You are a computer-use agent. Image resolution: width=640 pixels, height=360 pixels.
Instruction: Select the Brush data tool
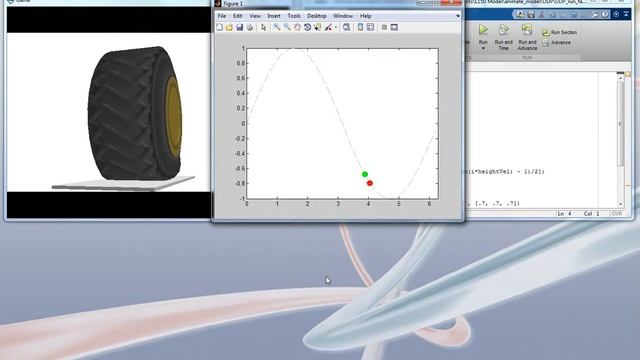(328, 27)
